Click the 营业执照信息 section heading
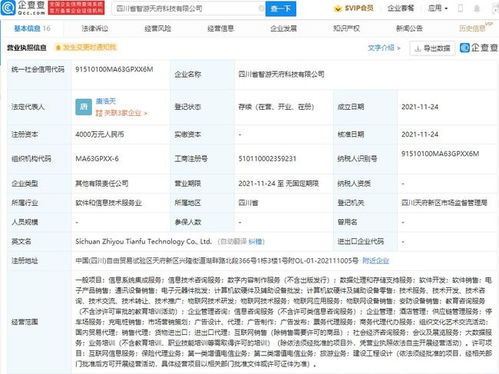Image resolution: width=499 pixels, height=374 pixels. click(x=27, y=48)
